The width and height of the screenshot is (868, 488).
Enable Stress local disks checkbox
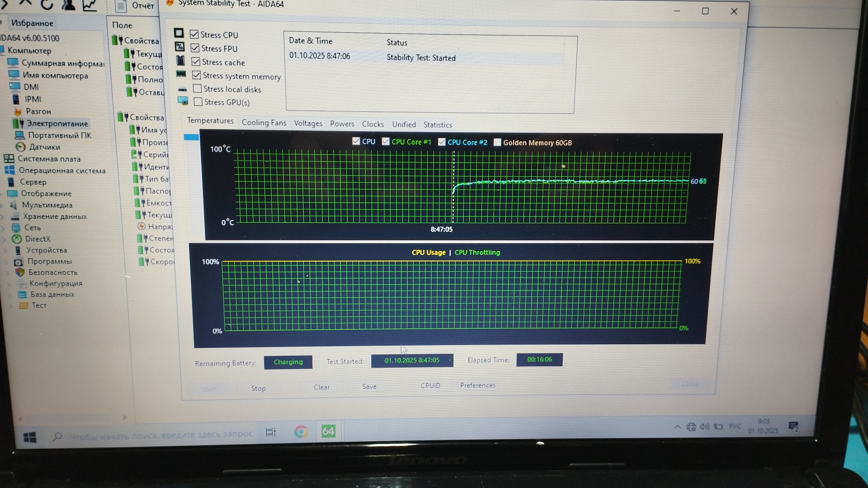click(198, 89)
